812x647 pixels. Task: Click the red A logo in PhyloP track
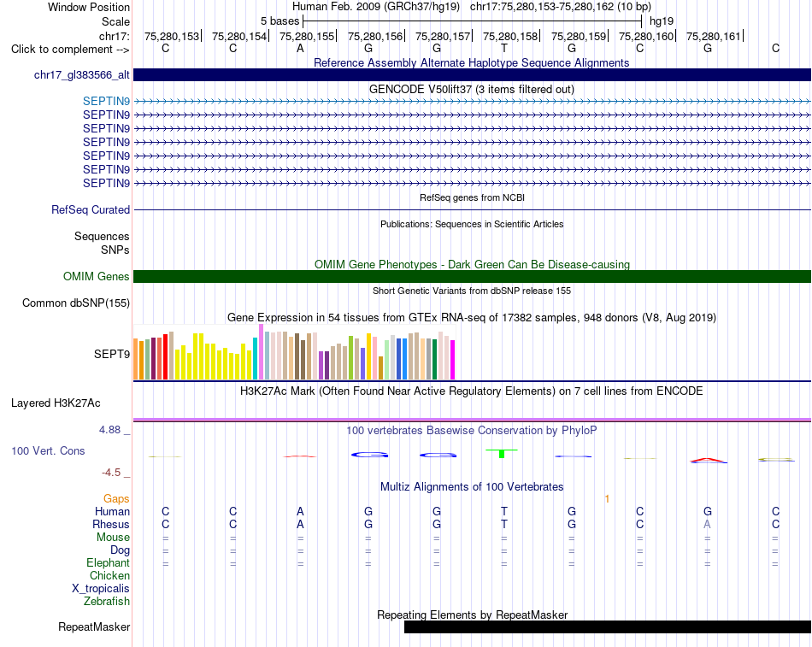click(709, 460)
